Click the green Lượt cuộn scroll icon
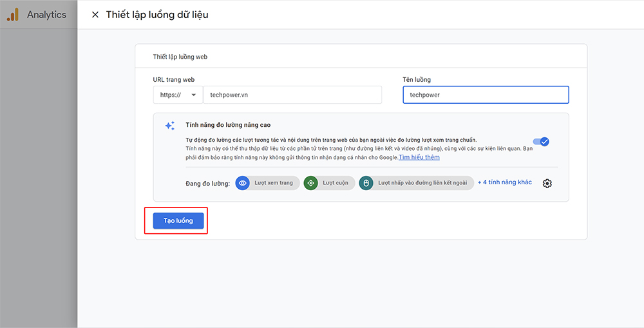 311,183
